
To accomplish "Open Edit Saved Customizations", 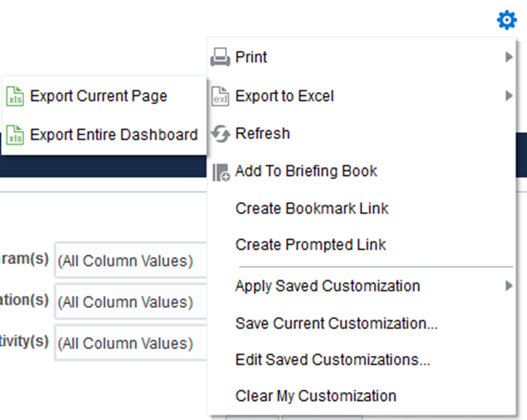I will pos(332,360).
